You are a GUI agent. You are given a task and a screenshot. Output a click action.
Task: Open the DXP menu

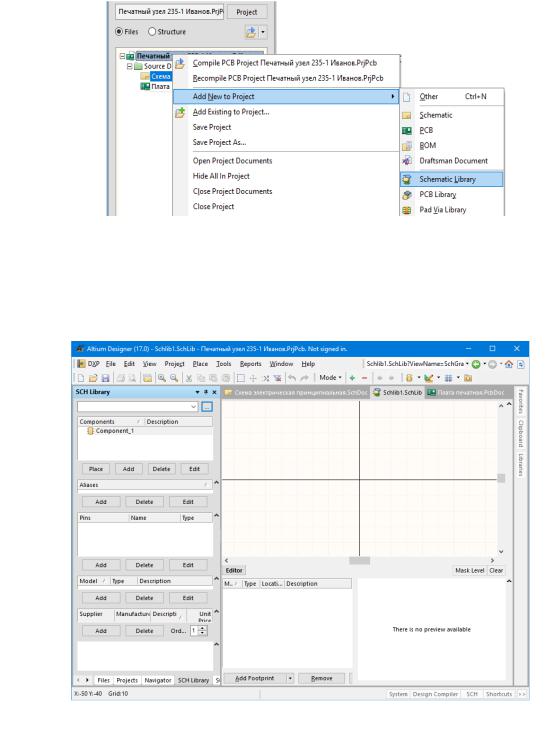(x=94, y=364)
